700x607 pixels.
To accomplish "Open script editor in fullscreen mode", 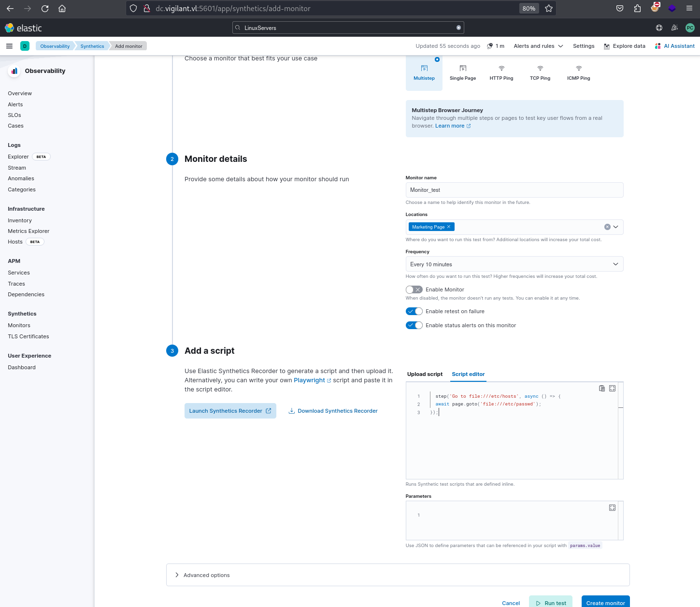I will tap(612, 389).
